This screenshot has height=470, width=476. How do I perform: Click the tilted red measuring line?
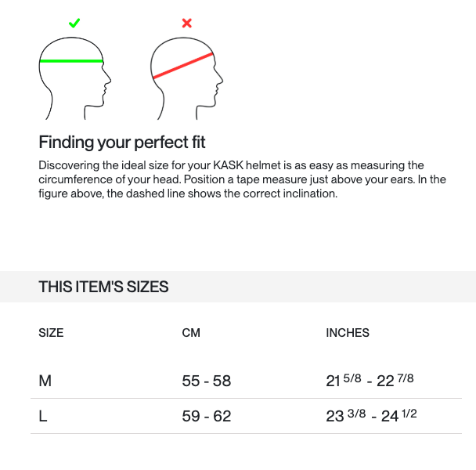pos(183,65)
